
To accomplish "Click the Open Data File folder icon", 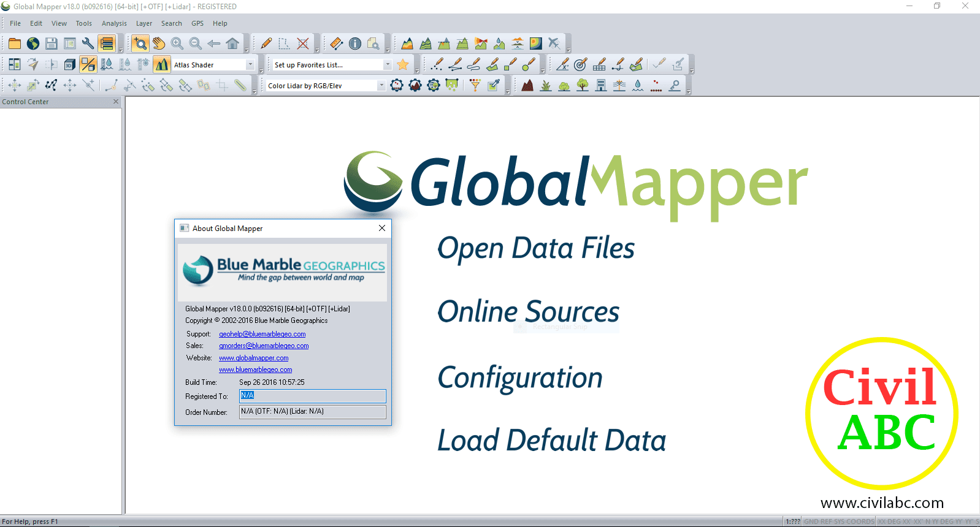I will pyautogui.click(x=15, y=44).
